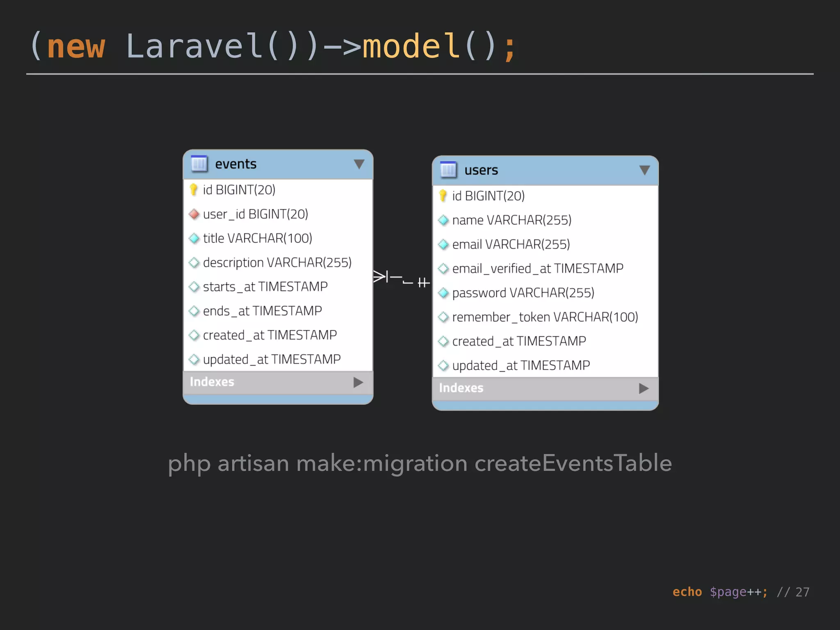
Task: Click the Indexes label in events table
Action: point(212,382)
